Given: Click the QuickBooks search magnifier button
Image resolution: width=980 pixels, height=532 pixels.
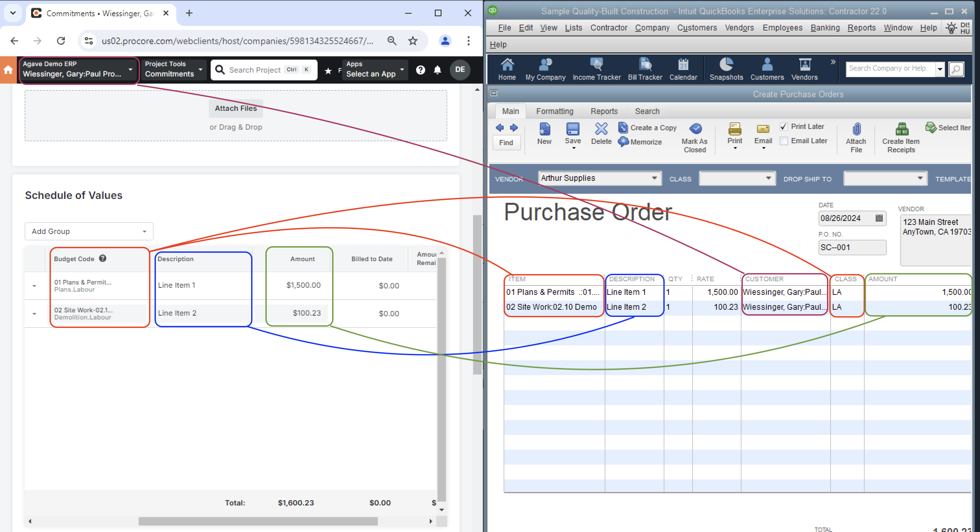Looking at the screenshot, I should click(956, 69).
